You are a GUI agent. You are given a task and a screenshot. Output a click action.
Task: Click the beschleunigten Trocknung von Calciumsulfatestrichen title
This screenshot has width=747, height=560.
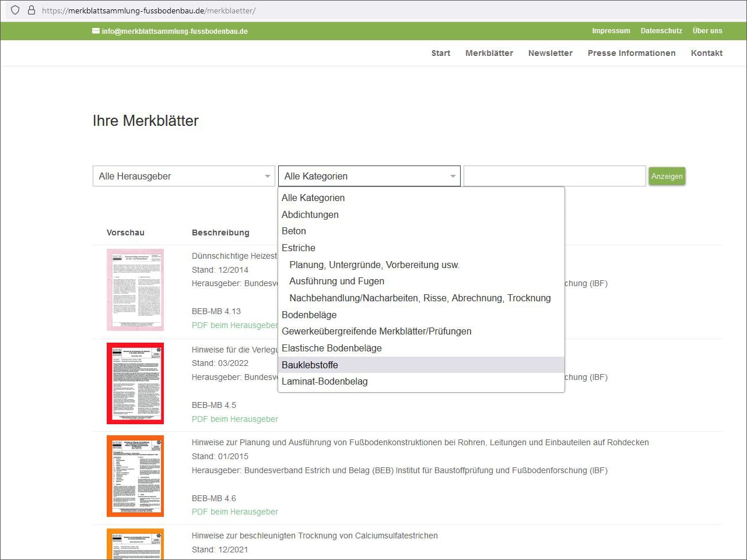(x=315, y=536)
